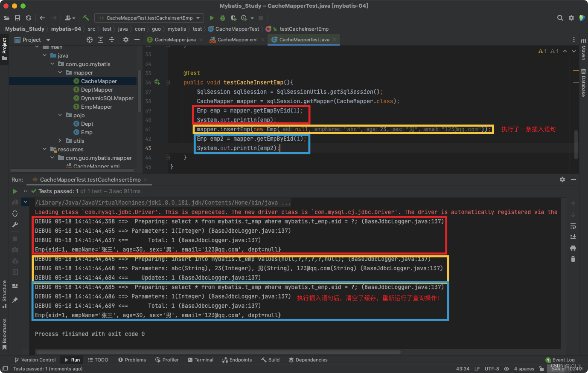This screenshot has height=373, width=588.
Task: Open Version Control tool window
Action: point(35,360)
